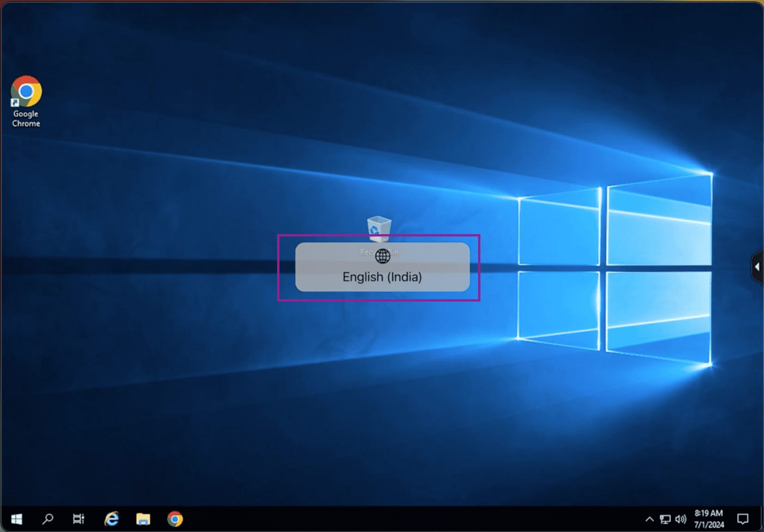Launch Chrome from the taskbar

pos(175,519)
